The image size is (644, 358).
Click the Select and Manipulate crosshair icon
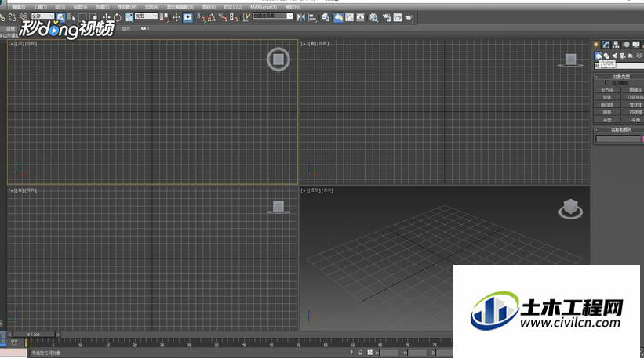pos(176,17)
